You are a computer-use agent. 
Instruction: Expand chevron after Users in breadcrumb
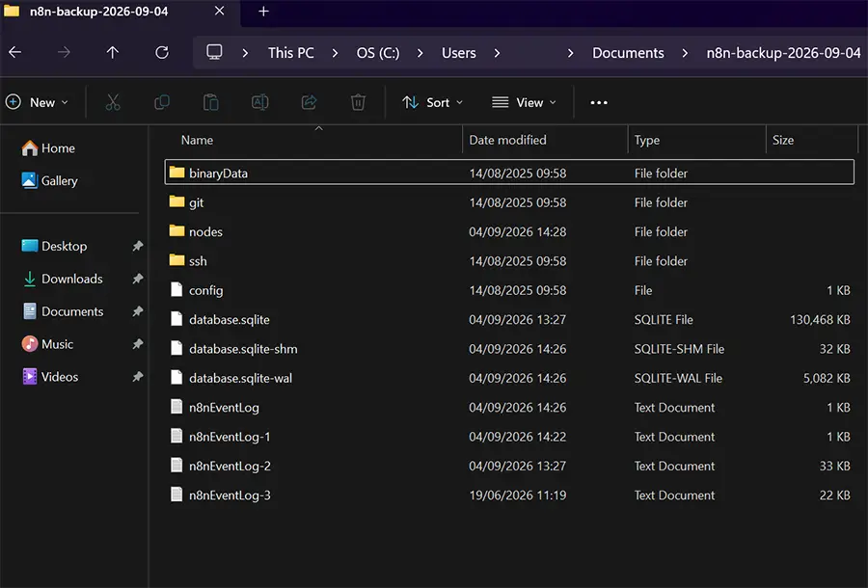(x=497, y=53)
